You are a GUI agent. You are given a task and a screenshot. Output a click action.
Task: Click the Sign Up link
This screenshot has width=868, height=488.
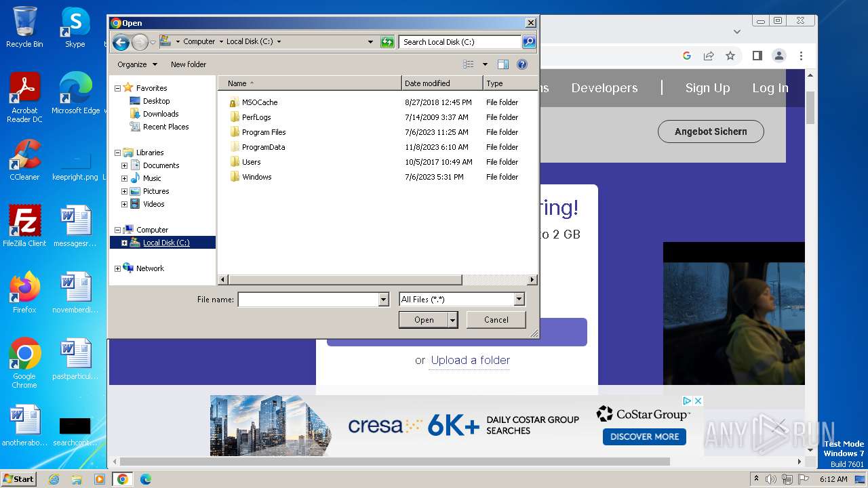click(707, 88)
